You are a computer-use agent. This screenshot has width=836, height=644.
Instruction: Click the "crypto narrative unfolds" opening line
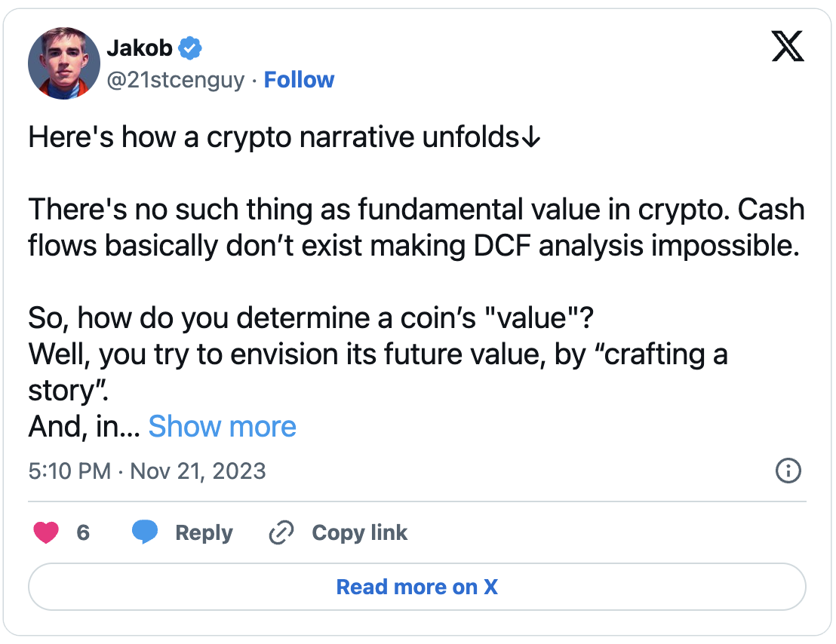coord(284,139)
